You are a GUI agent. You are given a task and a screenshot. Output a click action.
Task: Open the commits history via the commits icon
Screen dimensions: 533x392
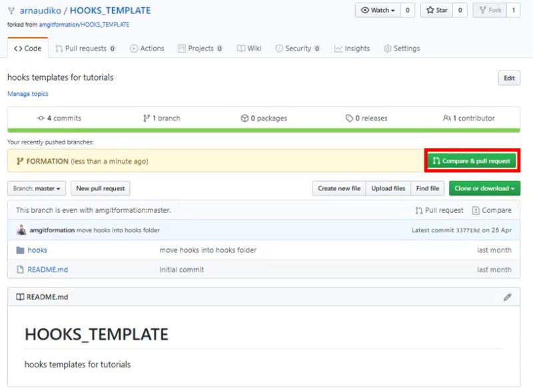coord(39,118)
